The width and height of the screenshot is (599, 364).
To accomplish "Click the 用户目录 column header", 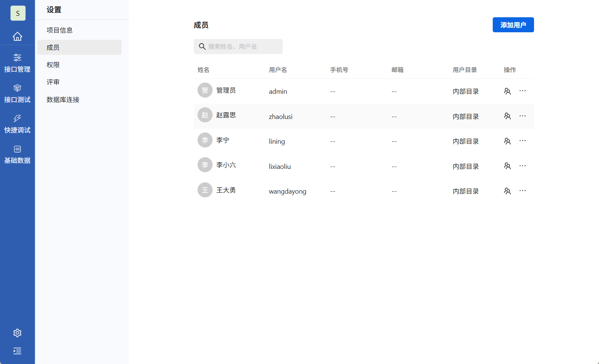I will tap(465, 70).
